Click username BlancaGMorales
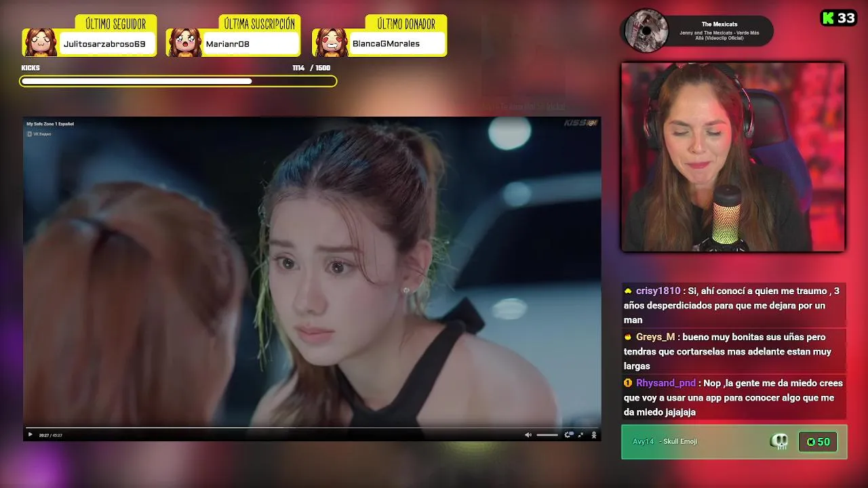 (x=386, y=44)
